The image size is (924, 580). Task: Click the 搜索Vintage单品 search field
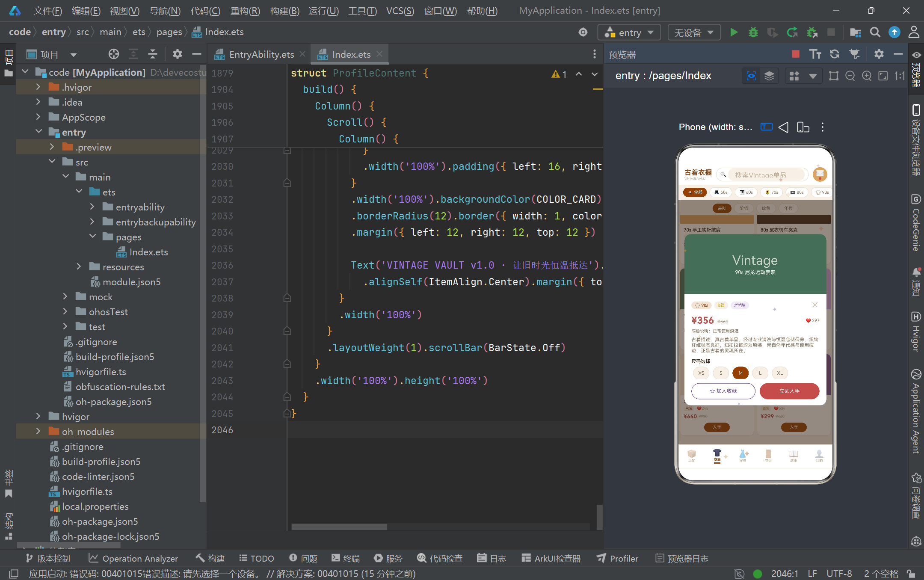762,175
